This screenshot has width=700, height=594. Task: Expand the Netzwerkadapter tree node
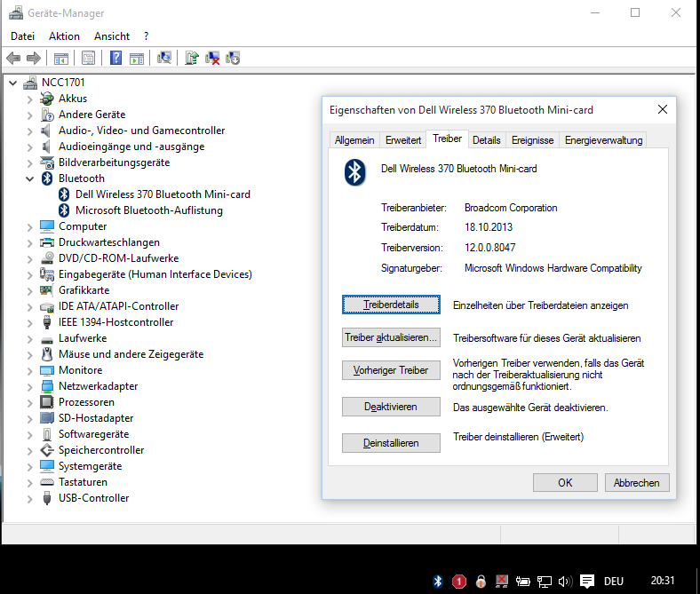pyautogui.click(x=29, y=386)
